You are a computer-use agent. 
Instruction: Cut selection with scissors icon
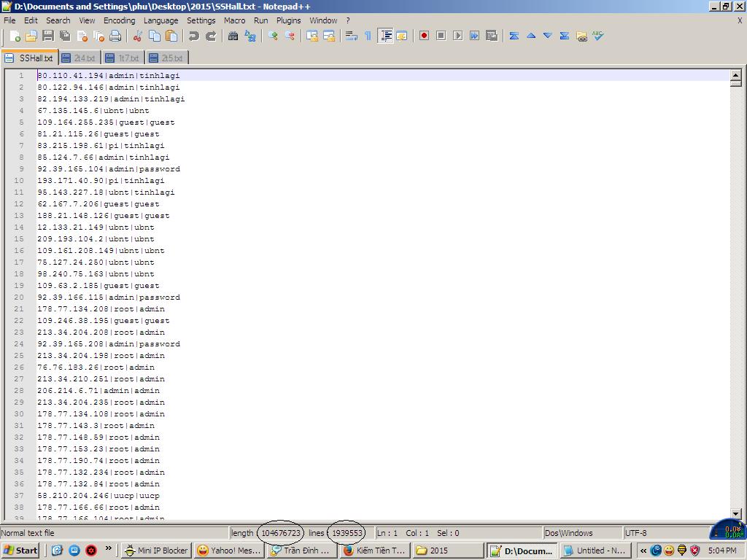(x=138, y=36)
